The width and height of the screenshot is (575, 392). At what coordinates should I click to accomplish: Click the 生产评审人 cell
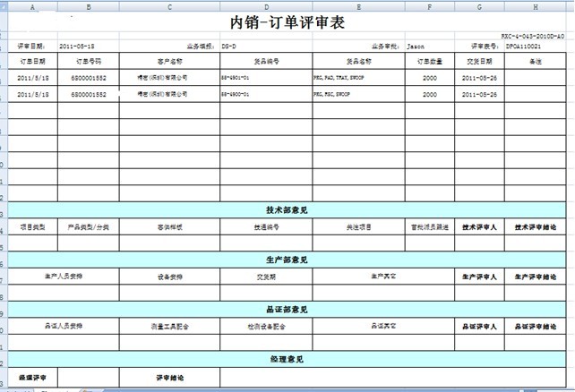(x=479, y=277)
